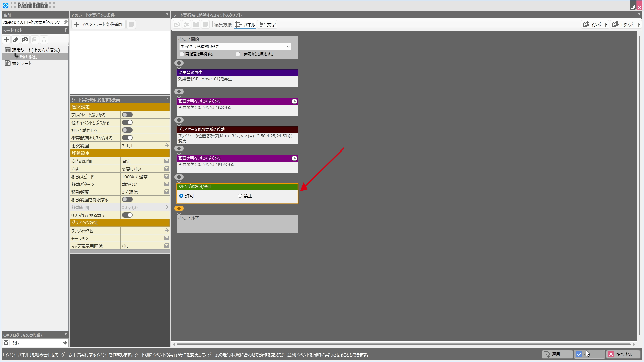Toggle 押して動かせる switch
644x362 pixels.
[x=127, y=130]
